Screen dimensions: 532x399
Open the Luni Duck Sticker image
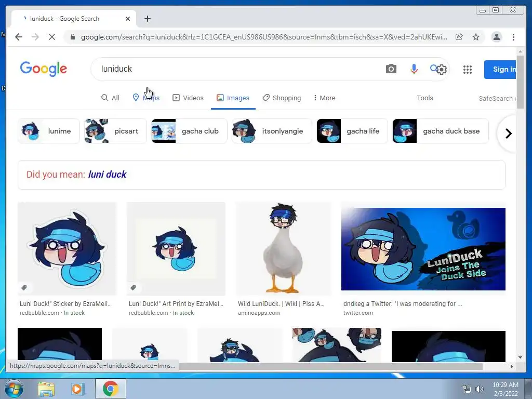(x=67, y=249)
